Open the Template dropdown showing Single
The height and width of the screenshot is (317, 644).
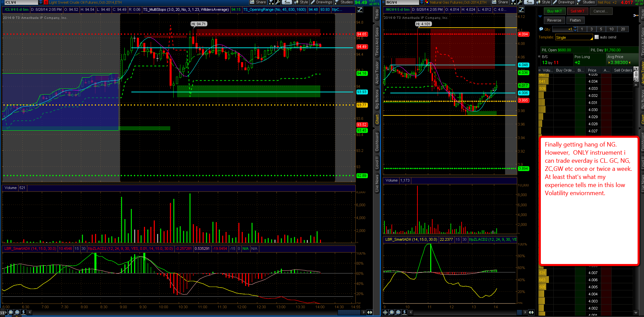click(x=574, y=37)
